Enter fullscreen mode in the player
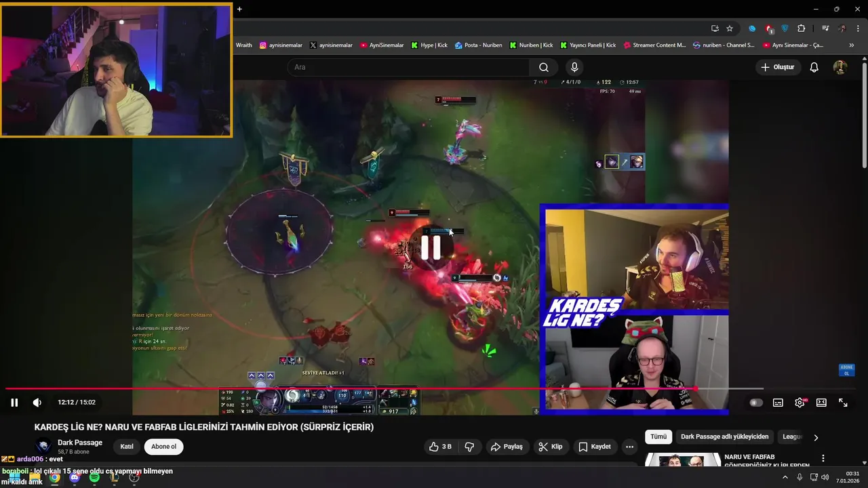 pos(843,403)
